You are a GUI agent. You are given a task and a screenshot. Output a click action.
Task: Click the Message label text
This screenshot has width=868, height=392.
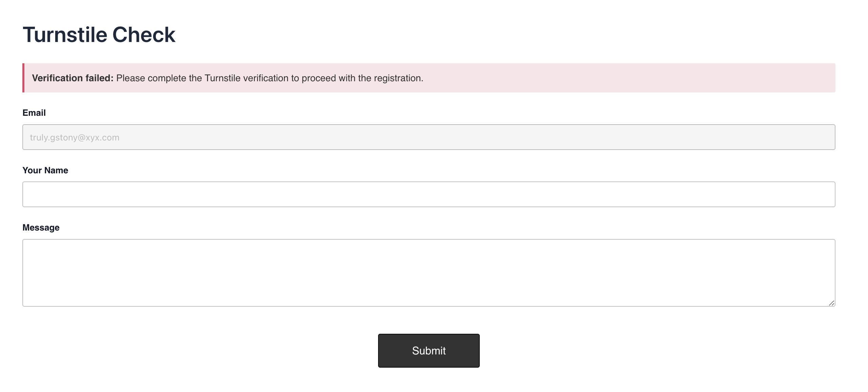(41, 227)
